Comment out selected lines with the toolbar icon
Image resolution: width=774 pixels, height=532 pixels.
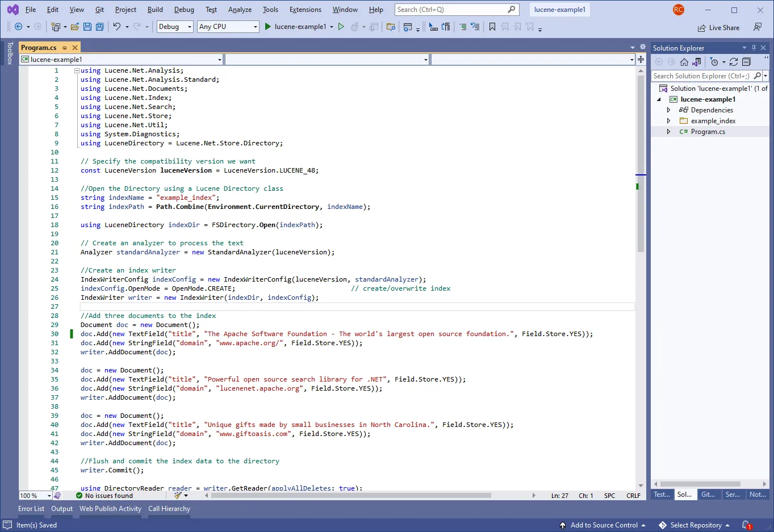coord(463,27)
